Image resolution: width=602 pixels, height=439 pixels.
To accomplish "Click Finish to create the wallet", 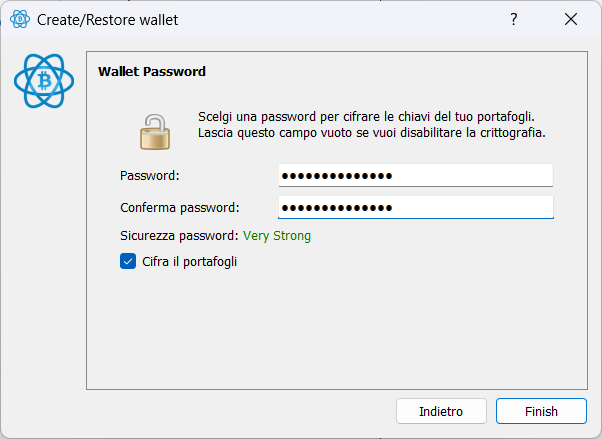I will tap(541, 411).
